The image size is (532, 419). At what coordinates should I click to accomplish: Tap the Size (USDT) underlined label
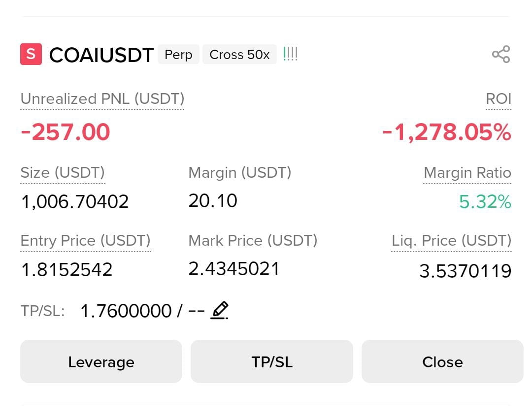(63, 172)
